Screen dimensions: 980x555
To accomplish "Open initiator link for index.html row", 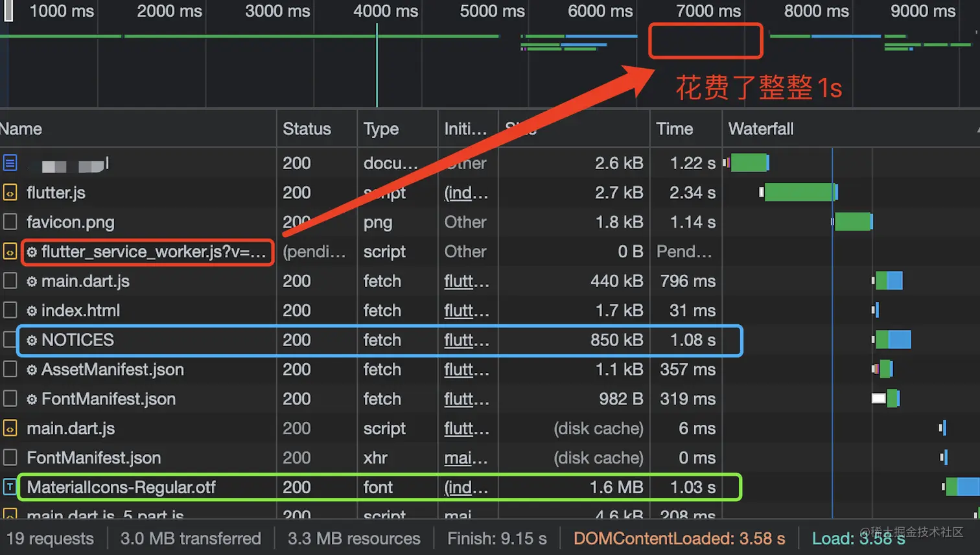I will click(466, 311).
